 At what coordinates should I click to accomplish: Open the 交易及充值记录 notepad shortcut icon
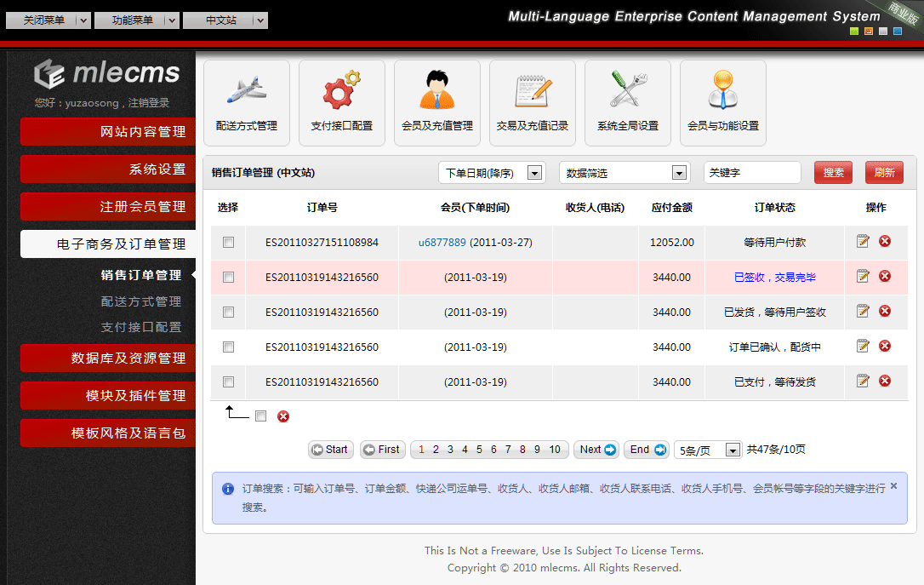pos(532,103)
